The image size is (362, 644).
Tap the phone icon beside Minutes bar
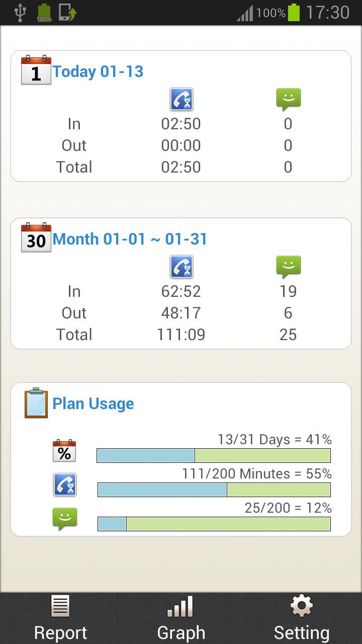[65, 485]
